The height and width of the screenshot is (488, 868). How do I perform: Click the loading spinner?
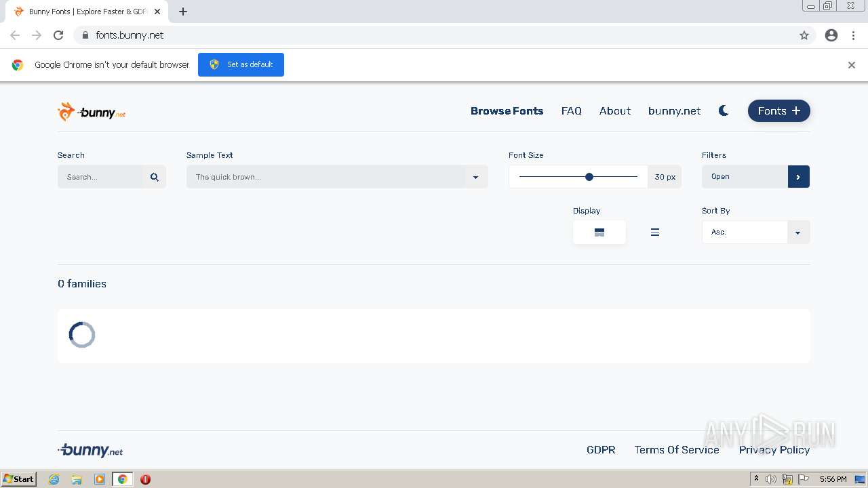click(82, 335)
